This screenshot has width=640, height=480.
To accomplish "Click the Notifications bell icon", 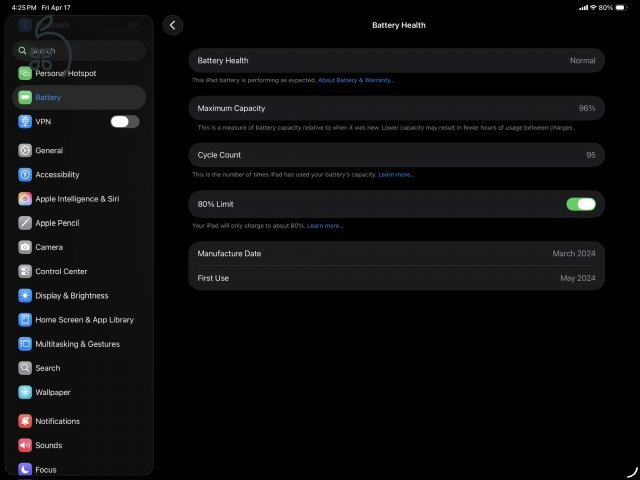I will pos(25,421).
